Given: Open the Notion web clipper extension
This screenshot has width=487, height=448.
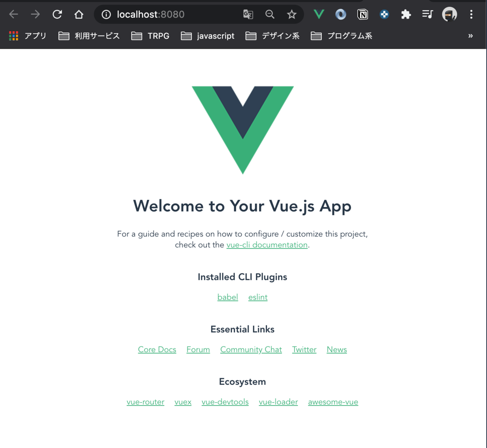Looking at the screenshot, I should tap(362, 15).
